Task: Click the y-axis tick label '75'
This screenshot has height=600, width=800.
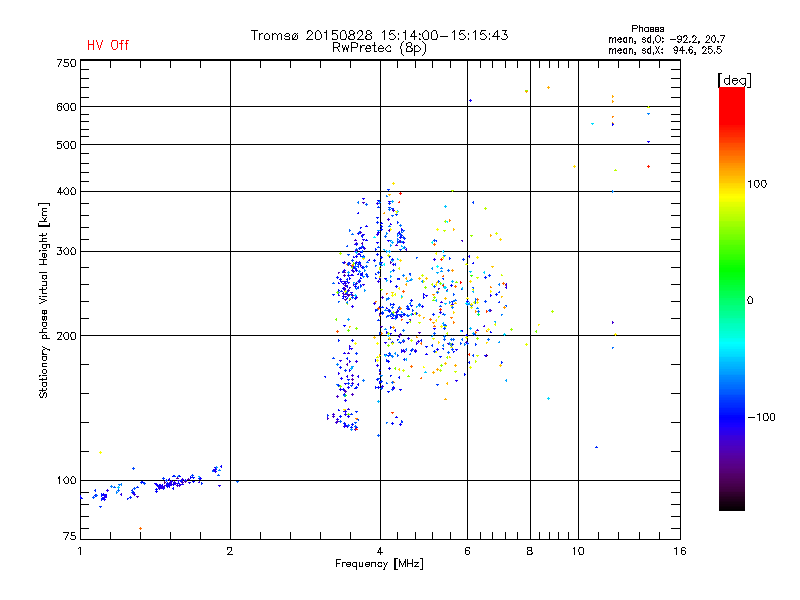Action: [70, 536]
